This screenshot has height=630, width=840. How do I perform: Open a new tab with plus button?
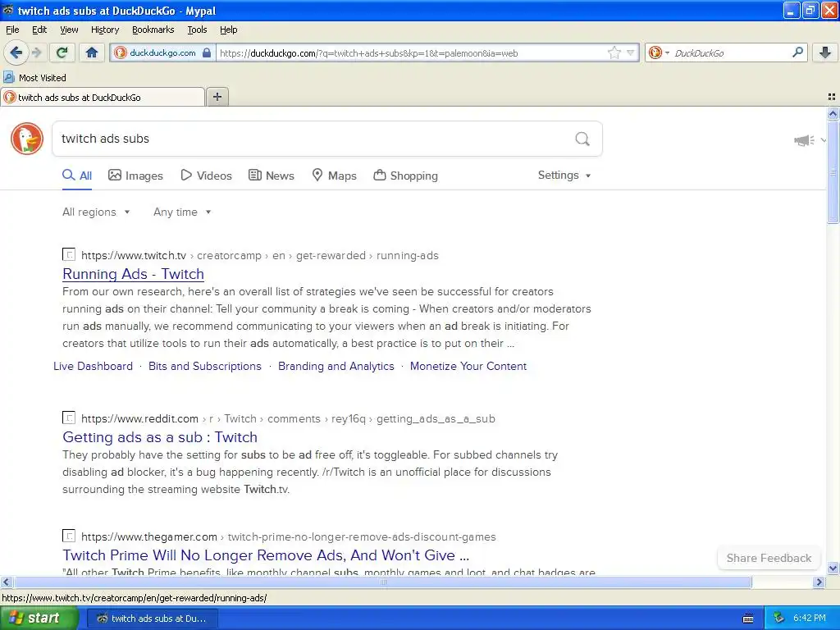217,97
